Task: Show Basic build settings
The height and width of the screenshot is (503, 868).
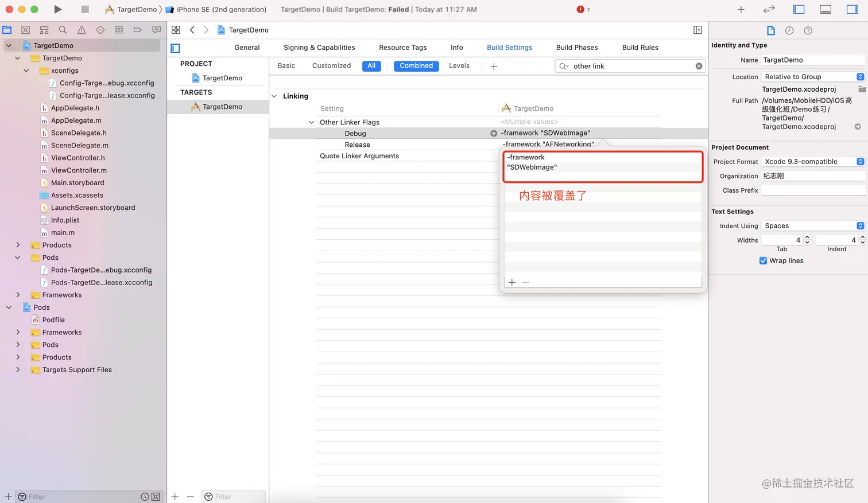Action: [x=286, y=66]
